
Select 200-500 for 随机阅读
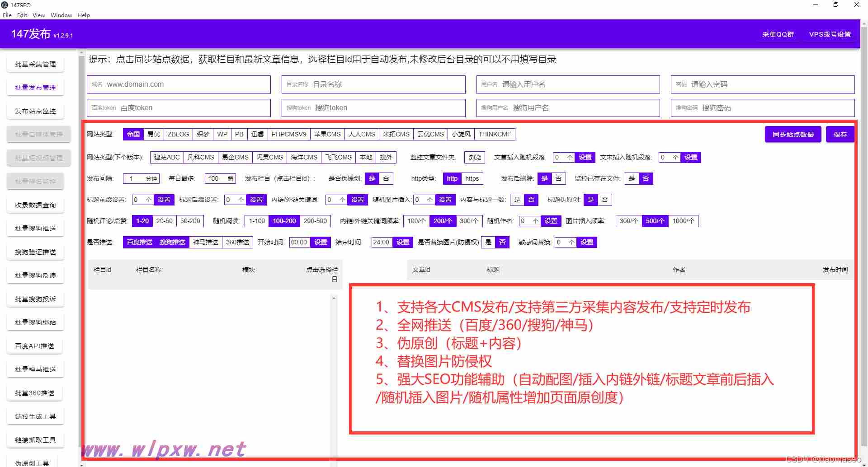[x=315, y=221]
